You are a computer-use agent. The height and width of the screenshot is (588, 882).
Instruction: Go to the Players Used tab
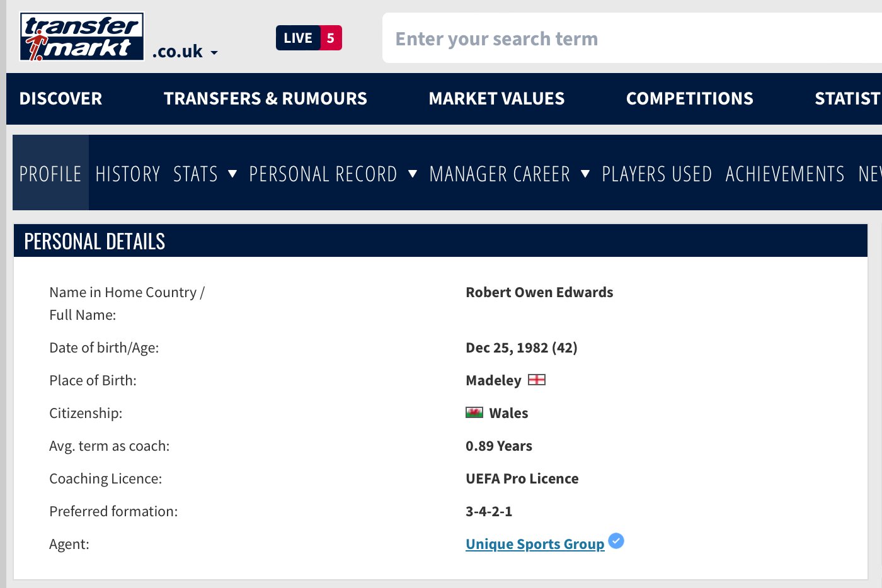point(656,173)
